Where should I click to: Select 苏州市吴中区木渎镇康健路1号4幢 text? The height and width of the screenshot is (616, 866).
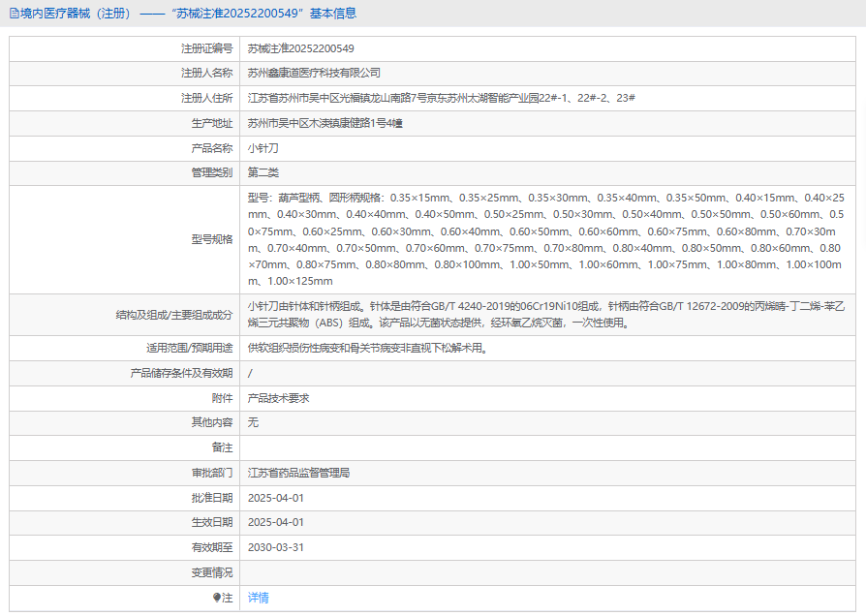325,123
